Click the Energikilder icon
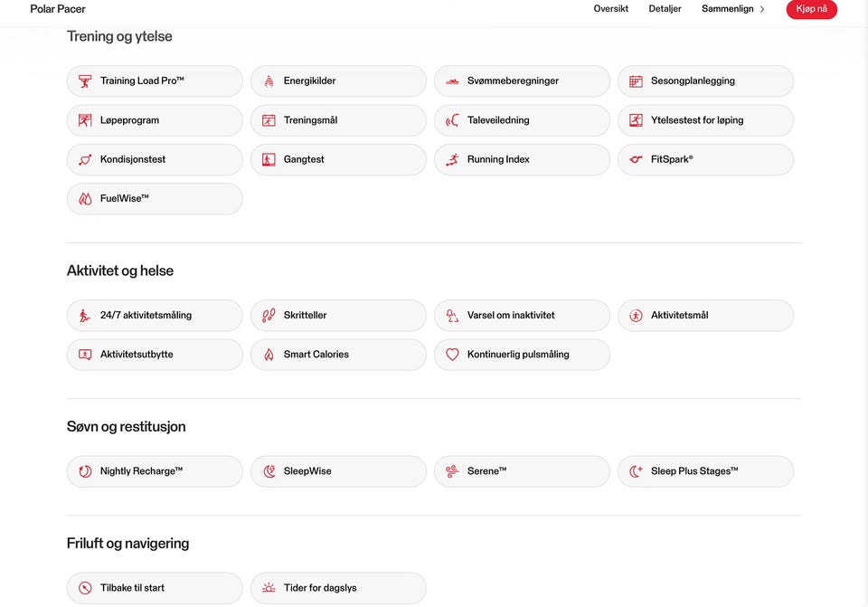The image size is (868, 607). pos(269,81)
